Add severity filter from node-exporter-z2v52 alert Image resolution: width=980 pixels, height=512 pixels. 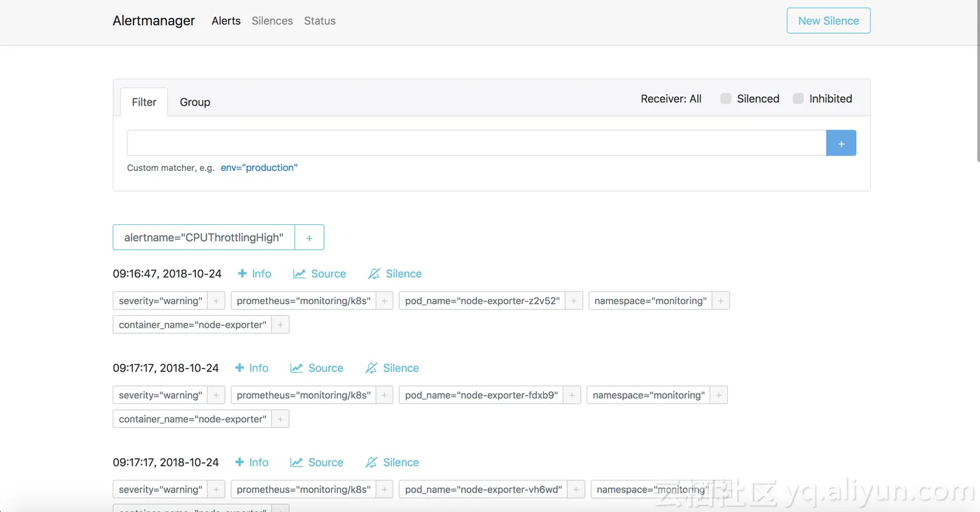point(216,301)
